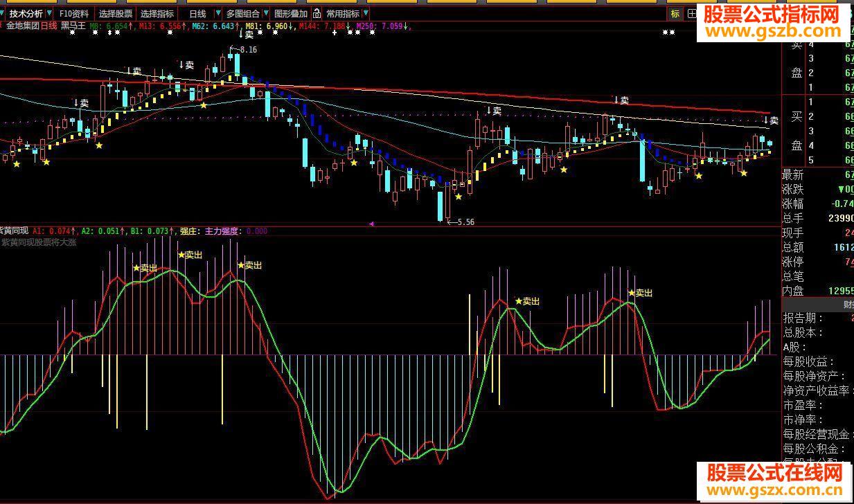Click the 主力强度: 0.000 readout
This screenshot has width=854, height=504.
[x=235, y=231]
